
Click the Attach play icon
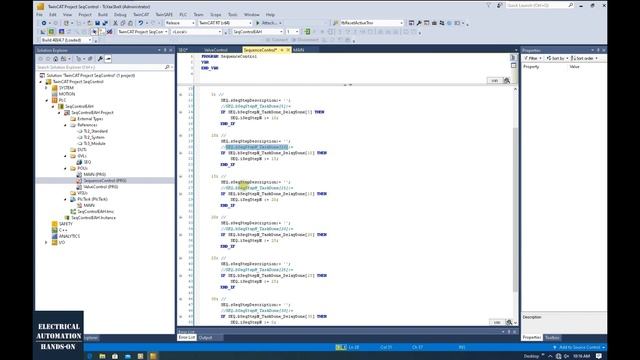(258, 23)
